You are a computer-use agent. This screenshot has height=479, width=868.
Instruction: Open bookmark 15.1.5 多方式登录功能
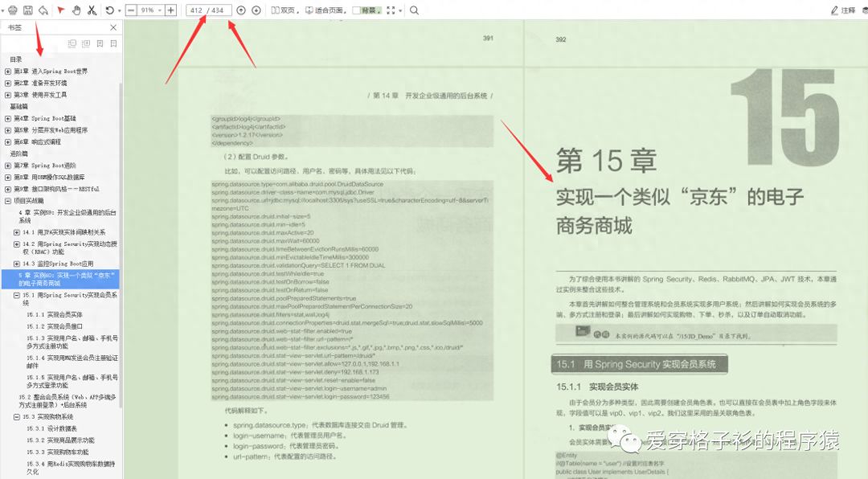click(x=72, y=381)
